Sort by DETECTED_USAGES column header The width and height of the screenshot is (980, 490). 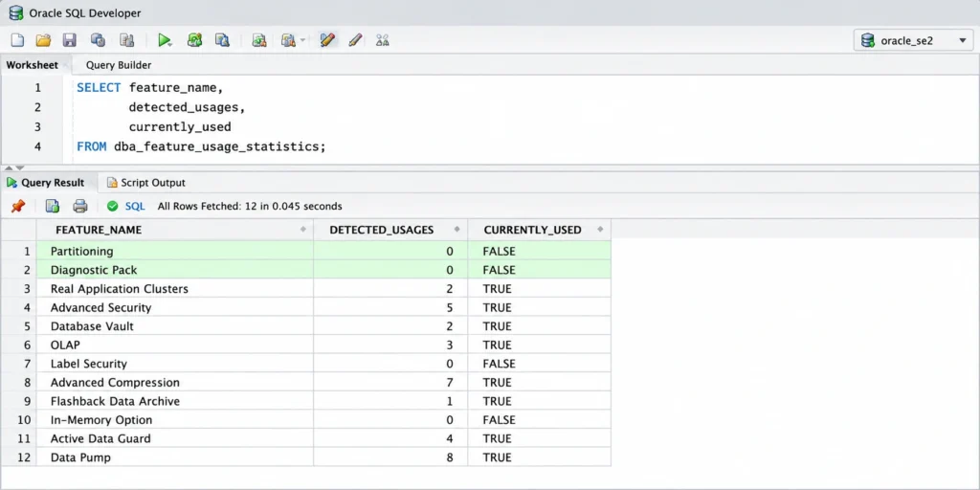tap(390, 230)
